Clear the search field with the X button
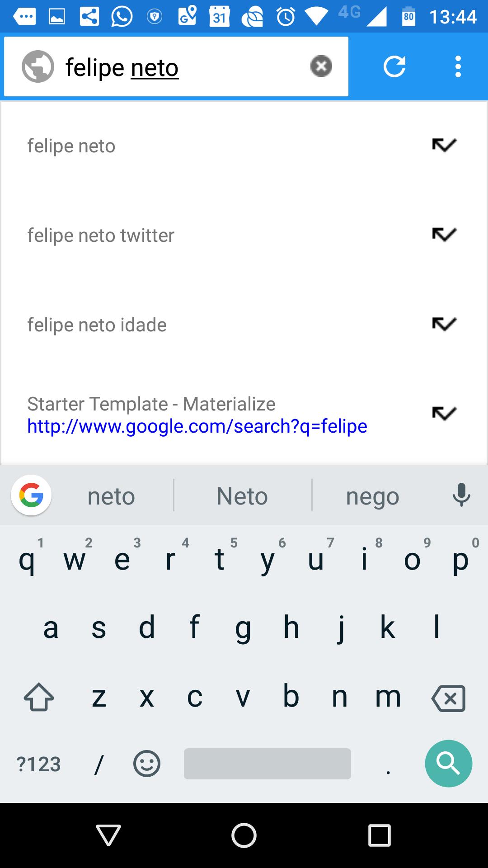The height and width of the screenshot is (868, 488). point(321,66)
